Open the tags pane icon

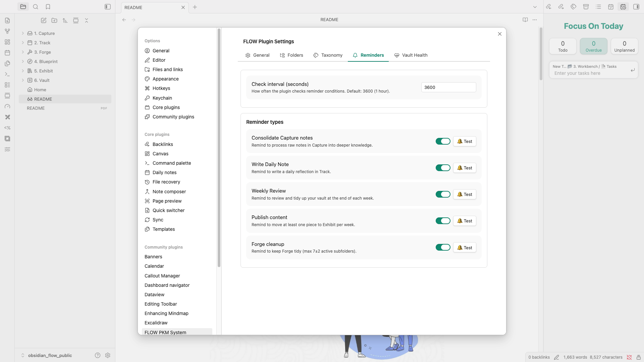click(574, 7)
